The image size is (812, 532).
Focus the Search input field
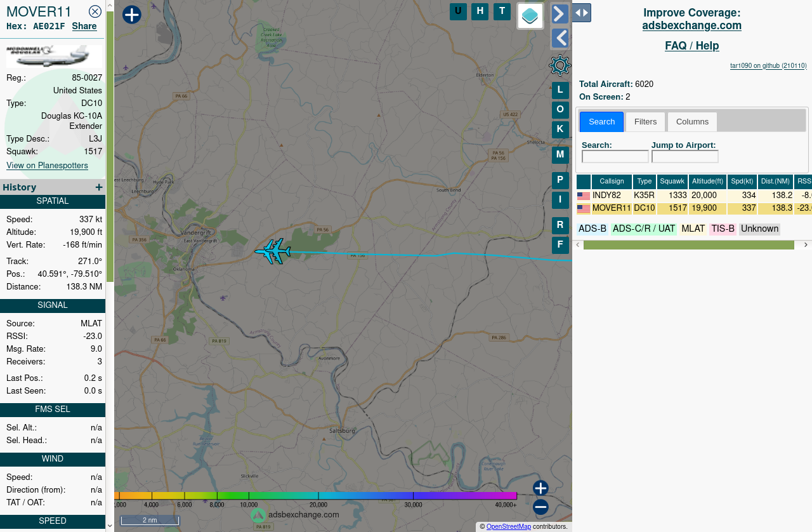[615, 156]
